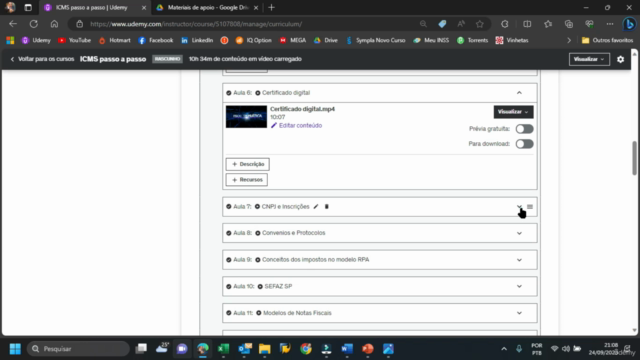Click the taskbar volume icon
This screenshot has height=360, width=640.
coord(566,349)
